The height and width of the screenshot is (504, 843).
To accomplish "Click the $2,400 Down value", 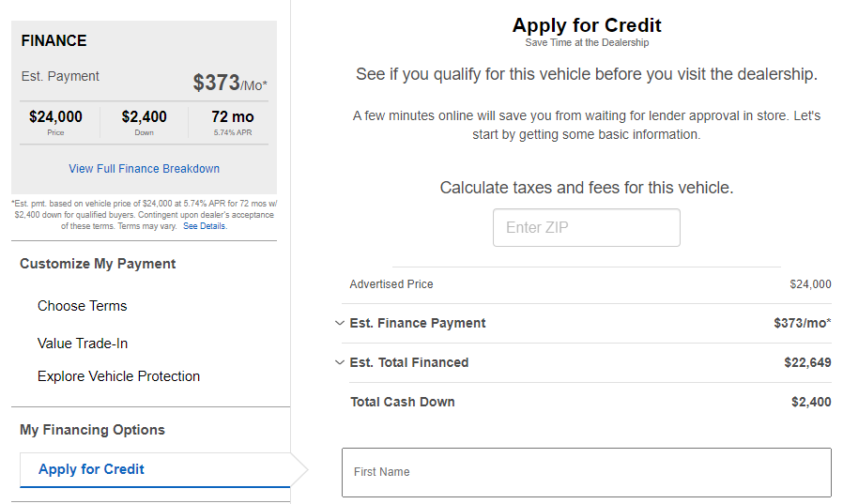I will point(144,117).
